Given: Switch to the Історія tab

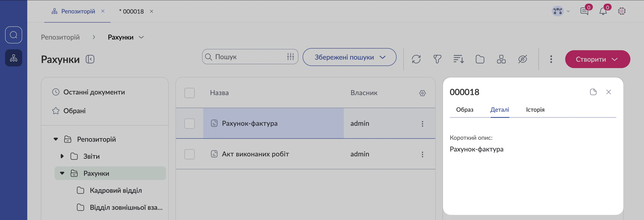Looking at the screenshot, I should pos(535,110).
